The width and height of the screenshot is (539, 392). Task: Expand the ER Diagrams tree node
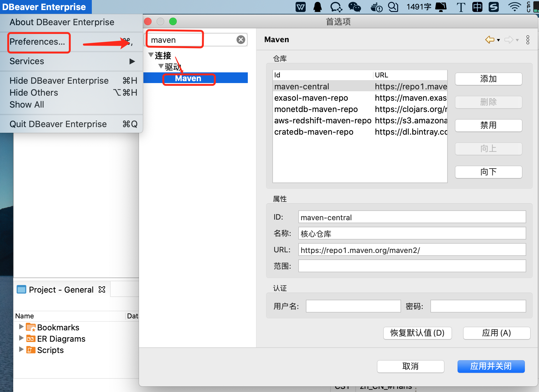coord(21,338)
